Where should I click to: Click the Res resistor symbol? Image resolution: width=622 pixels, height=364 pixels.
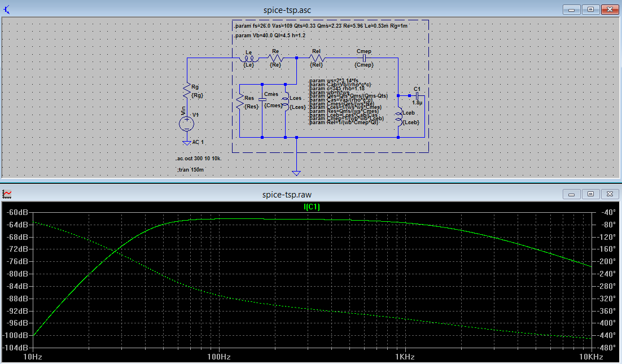240,100
